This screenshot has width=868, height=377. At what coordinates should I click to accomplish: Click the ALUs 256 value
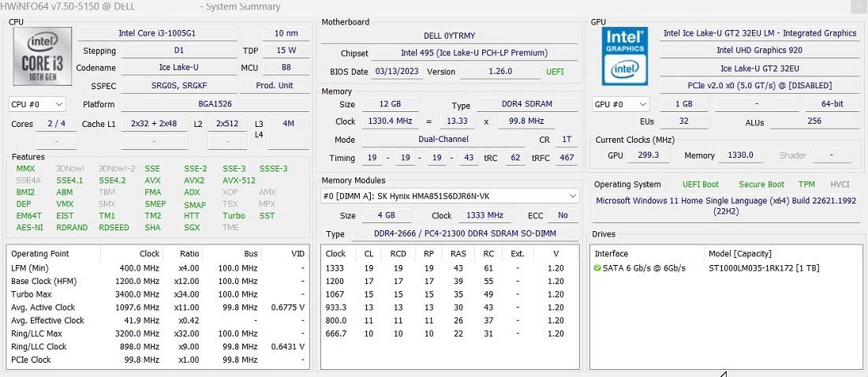click(x=815, y=121)
